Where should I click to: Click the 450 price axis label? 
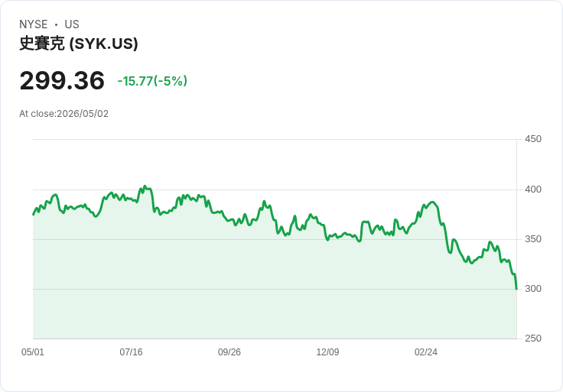(x=533, y=139)
